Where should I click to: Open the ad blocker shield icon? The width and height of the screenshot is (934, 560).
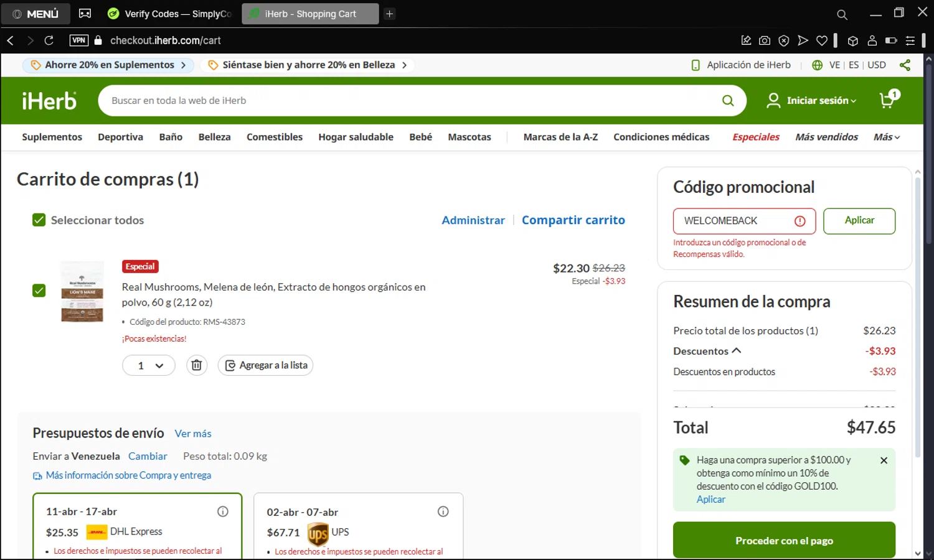[784, 40]
